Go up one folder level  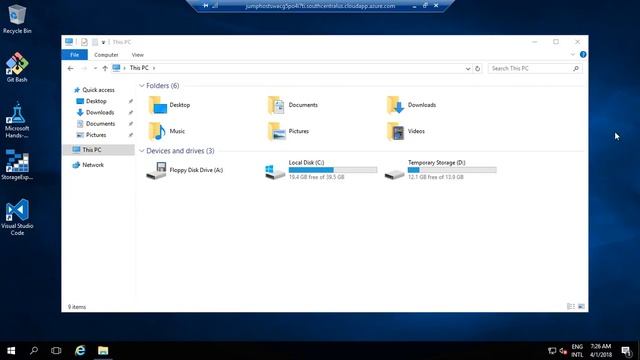105,68
